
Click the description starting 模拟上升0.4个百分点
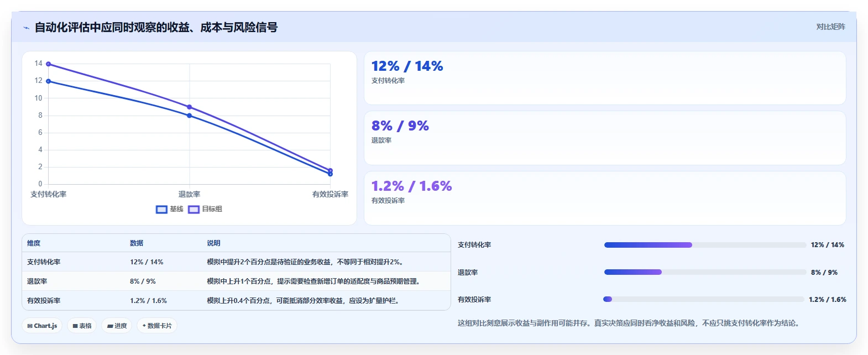[304, 301]
